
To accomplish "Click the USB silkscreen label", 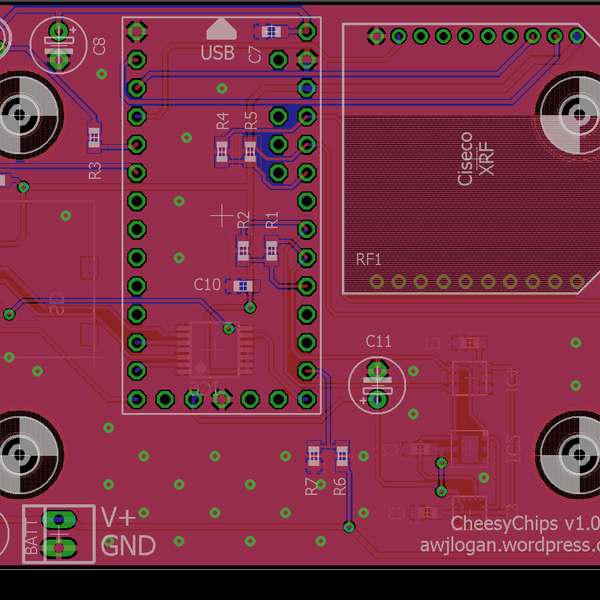I will pyautogui.click(x=217, y=53).
